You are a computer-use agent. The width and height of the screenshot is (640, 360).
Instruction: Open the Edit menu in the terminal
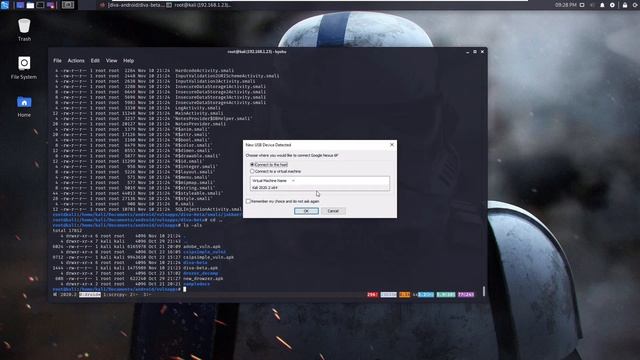point(95,60)
